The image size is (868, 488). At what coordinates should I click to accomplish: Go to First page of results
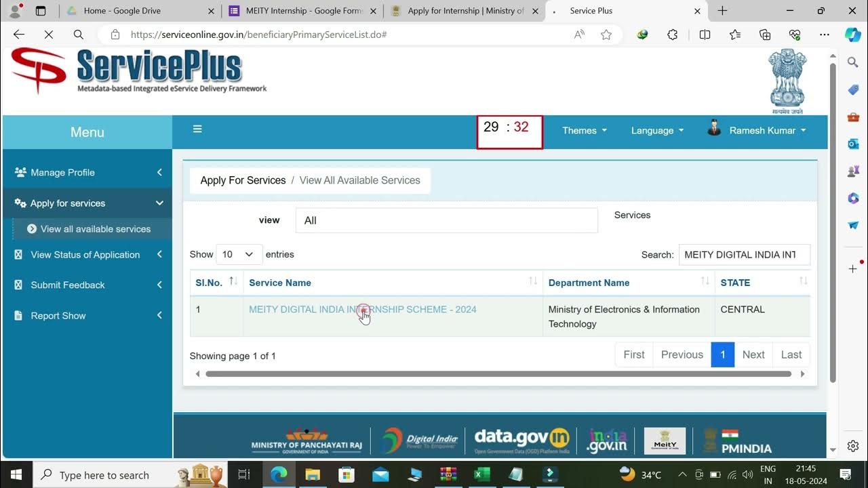634,354
